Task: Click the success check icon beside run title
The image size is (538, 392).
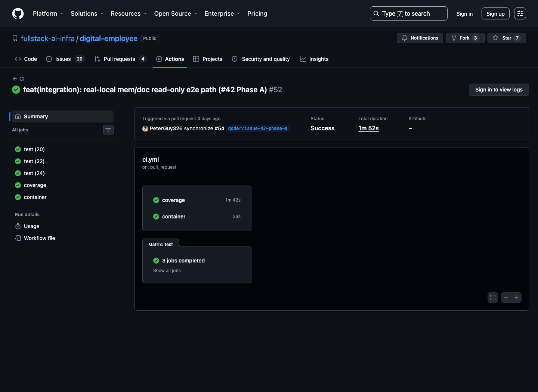Action: tap(16, 90)
